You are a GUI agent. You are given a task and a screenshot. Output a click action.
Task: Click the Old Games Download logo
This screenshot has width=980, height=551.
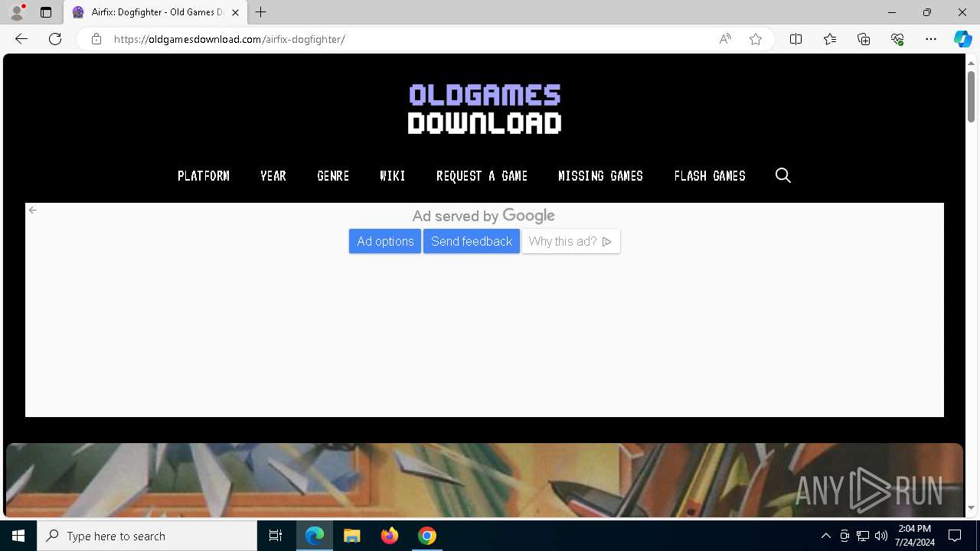tap(485, 109)
